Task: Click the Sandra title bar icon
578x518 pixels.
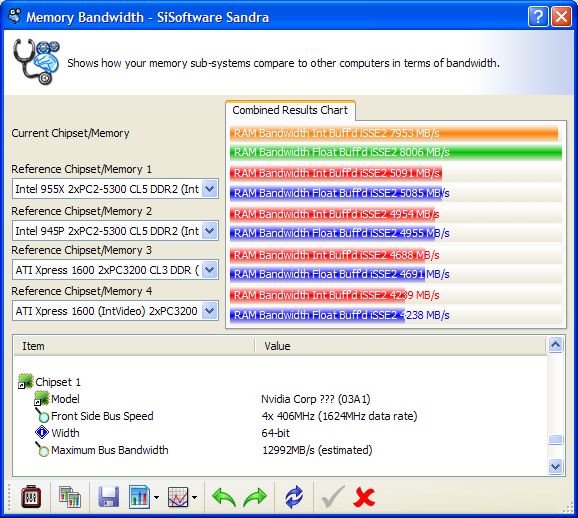Action: 15,16
